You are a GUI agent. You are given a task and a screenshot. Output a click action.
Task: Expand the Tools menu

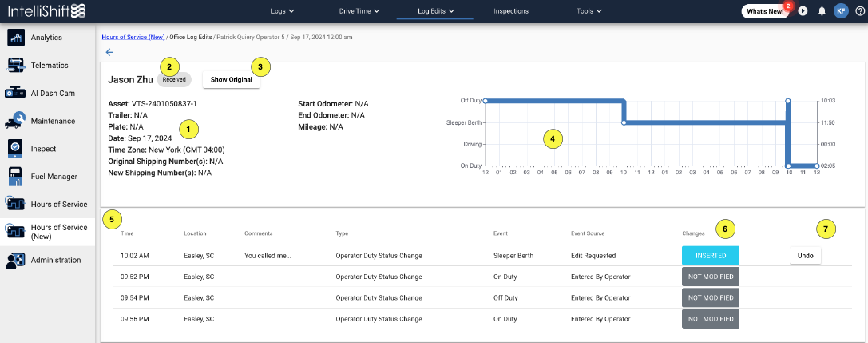point(589,11)
